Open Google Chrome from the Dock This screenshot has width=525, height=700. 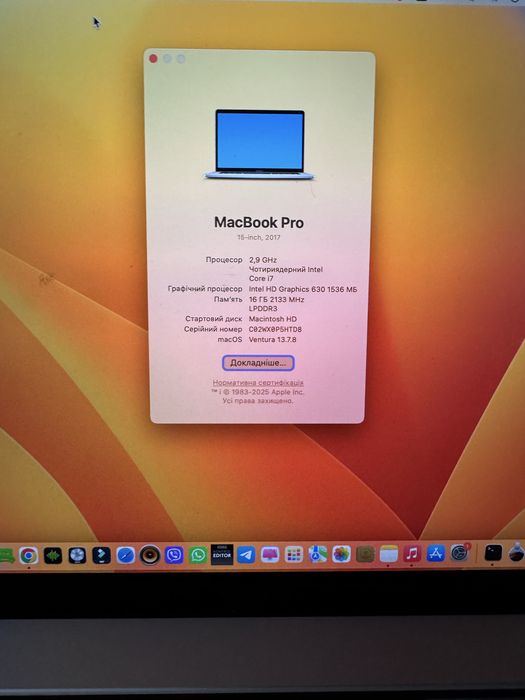[x=29, y=555]
